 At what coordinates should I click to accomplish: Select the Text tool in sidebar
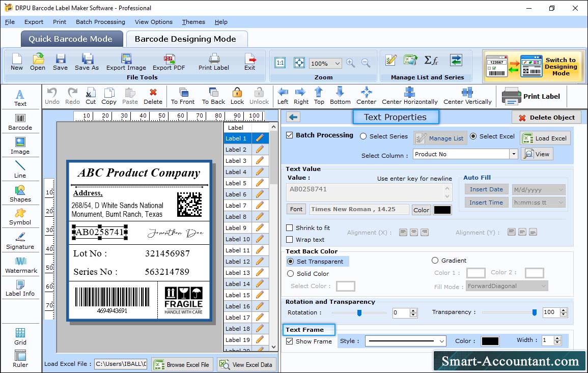pos(20,98)
